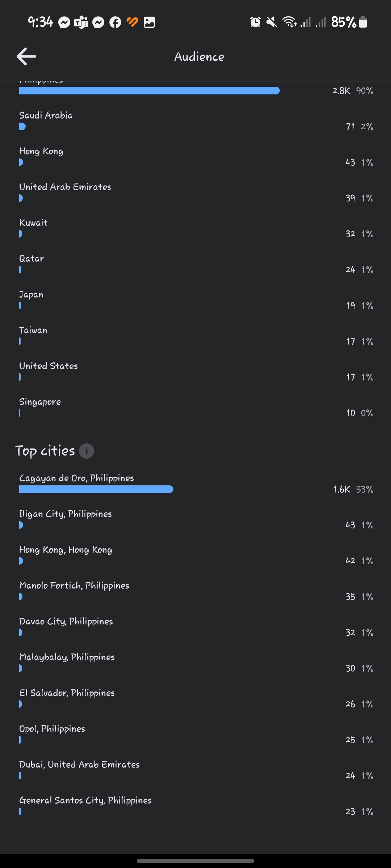Open the Top cities info icon

87,451
